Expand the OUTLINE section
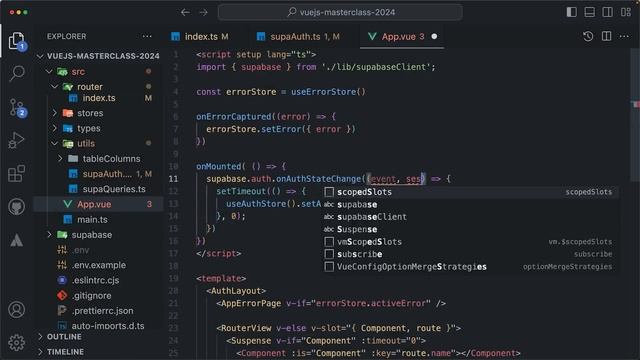Viewport: 640px width, 360px height. (x=98, y=337)
